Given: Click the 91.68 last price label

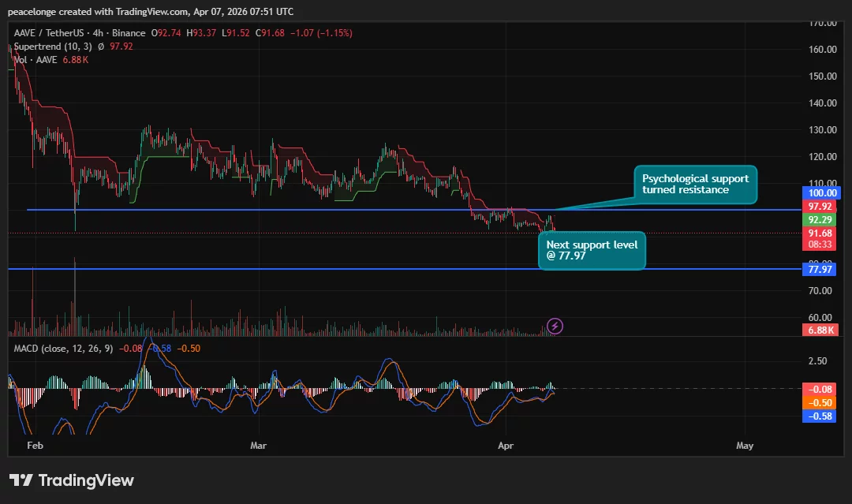Looking at the screenshot, I should [x=821, y=233].
